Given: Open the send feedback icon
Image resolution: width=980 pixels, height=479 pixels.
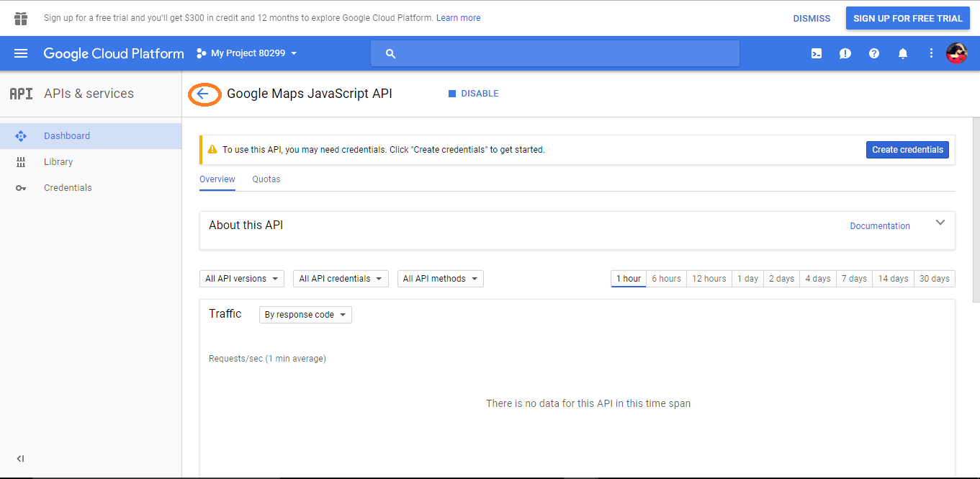Looking at the screenshot, I should coord(845,53).
